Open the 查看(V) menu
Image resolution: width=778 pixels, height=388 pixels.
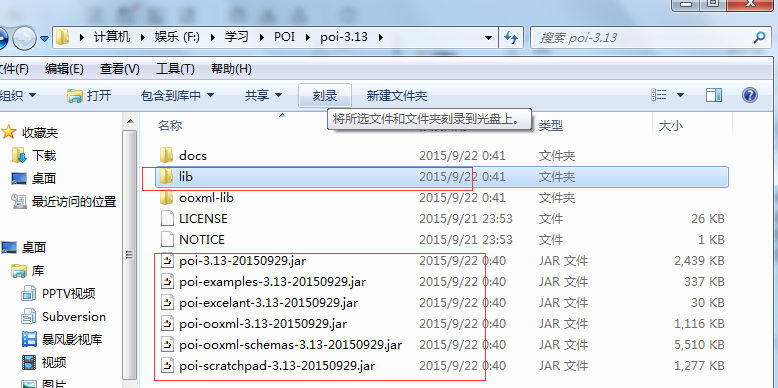120,69
